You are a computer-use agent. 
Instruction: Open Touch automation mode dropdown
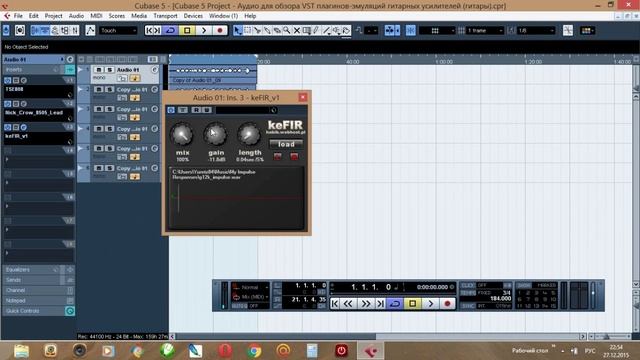(x=118, y=31)
